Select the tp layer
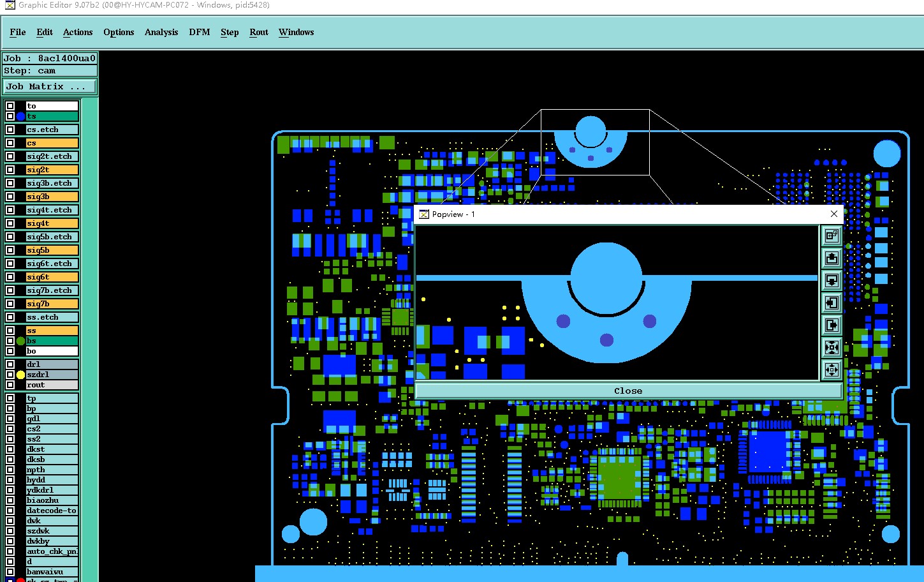The width and height of the screenshot is (924, 582). pos(52,398)
